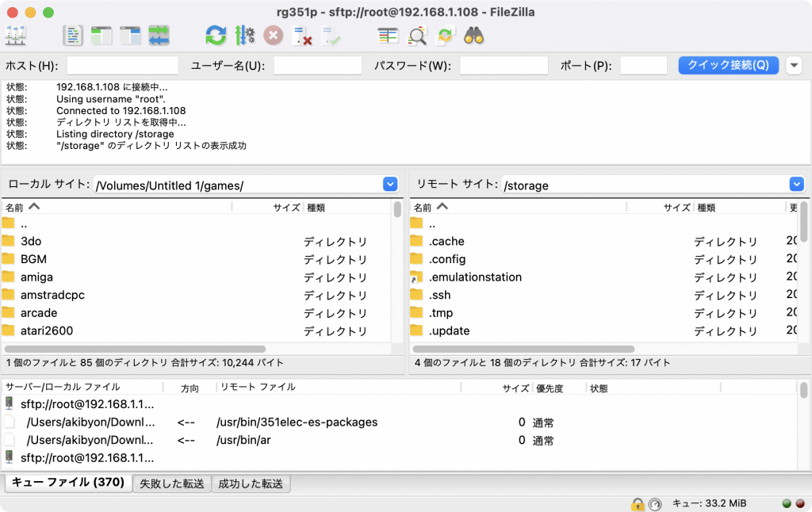Toggle synchronized browsing icon

click(446, 36)
